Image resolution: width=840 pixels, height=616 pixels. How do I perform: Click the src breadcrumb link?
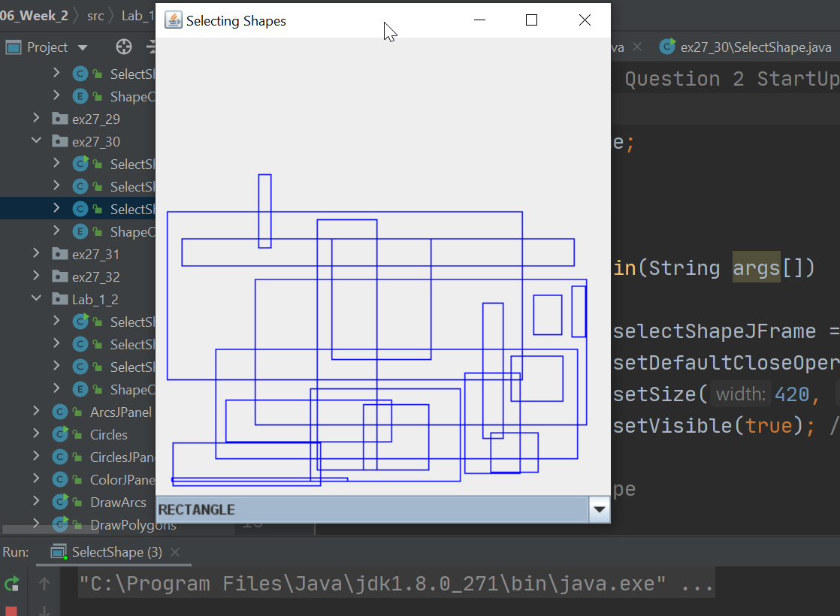(95, 15)
